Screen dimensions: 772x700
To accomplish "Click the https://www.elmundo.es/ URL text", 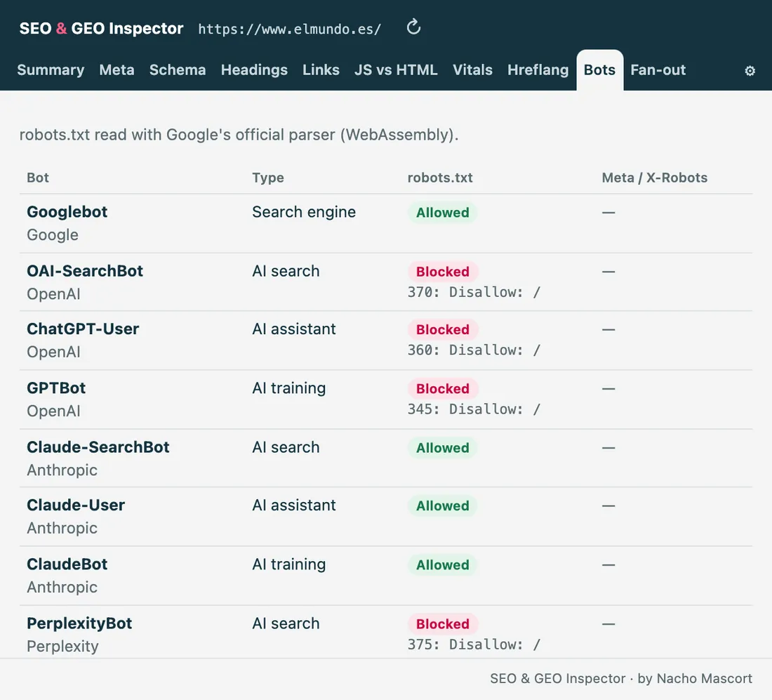I will 289,29.
